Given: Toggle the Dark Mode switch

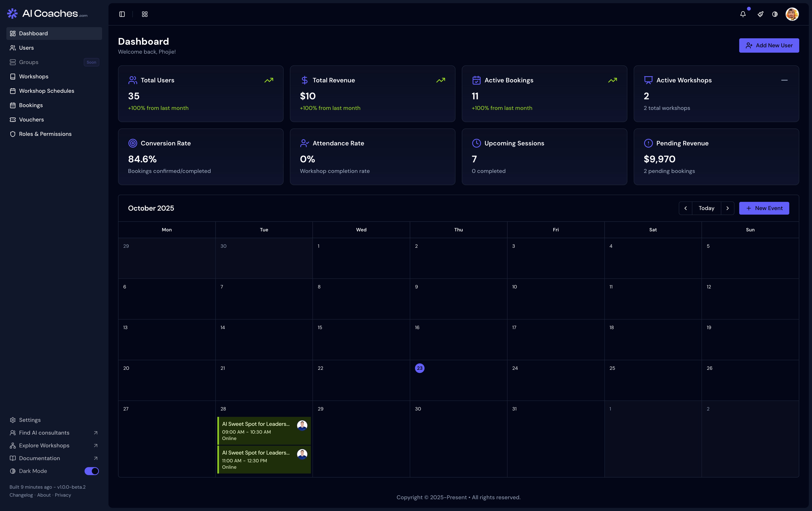Looking at the screenshot, I should (91, 471).
